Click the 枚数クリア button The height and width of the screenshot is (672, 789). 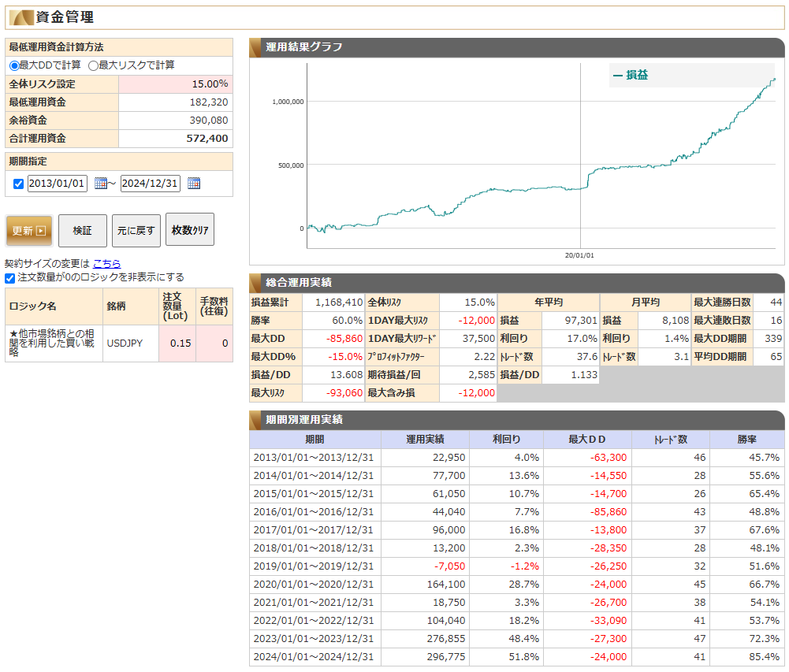pos(190,229)
